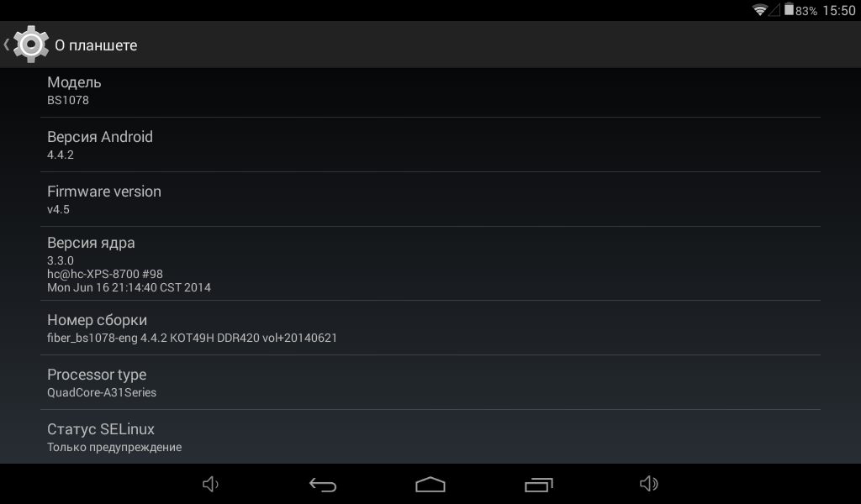Tap the Back navigation arrow

323,484
